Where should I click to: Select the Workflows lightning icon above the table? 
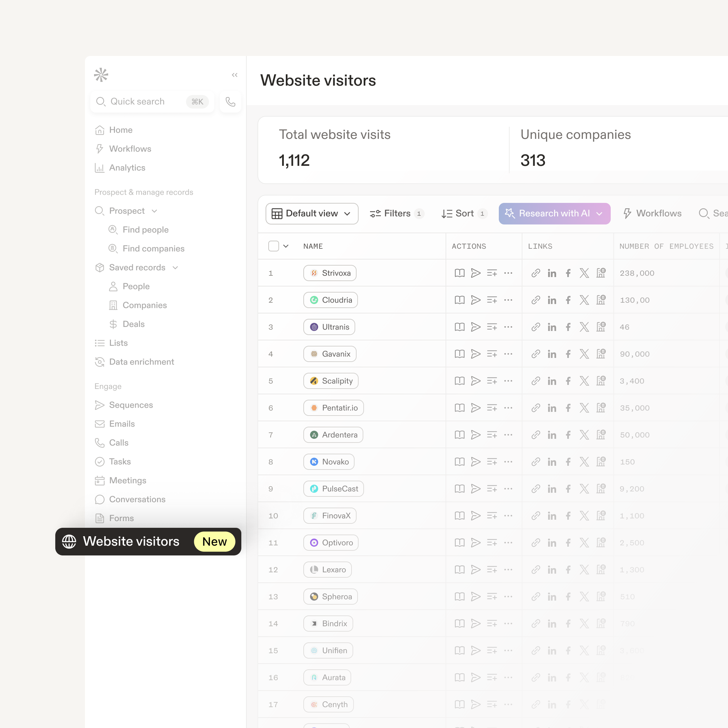click(627, 213)
